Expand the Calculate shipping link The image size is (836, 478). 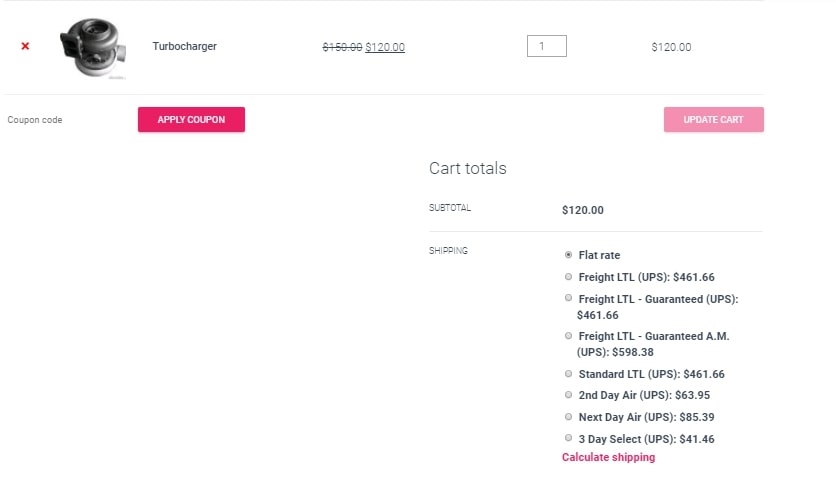[x=608, y=457]
